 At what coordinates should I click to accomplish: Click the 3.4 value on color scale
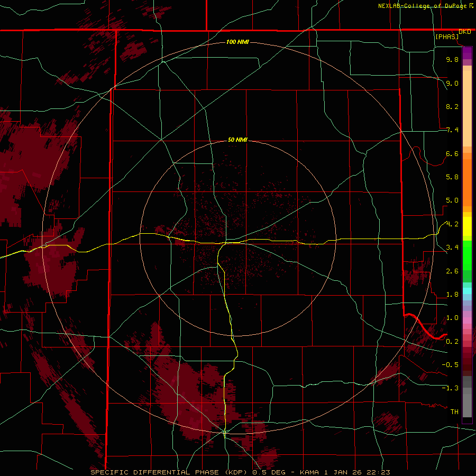(452, 248)
